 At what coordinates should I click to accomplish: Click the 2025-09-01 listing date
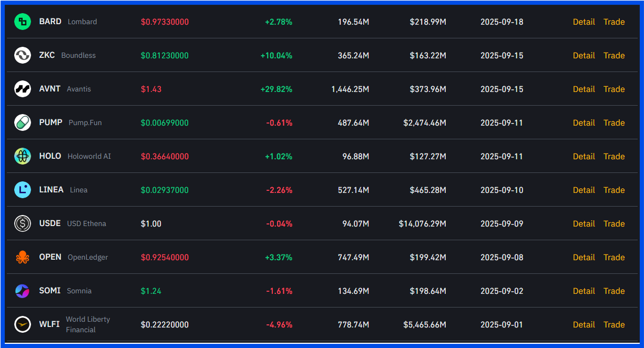[502, 325]
